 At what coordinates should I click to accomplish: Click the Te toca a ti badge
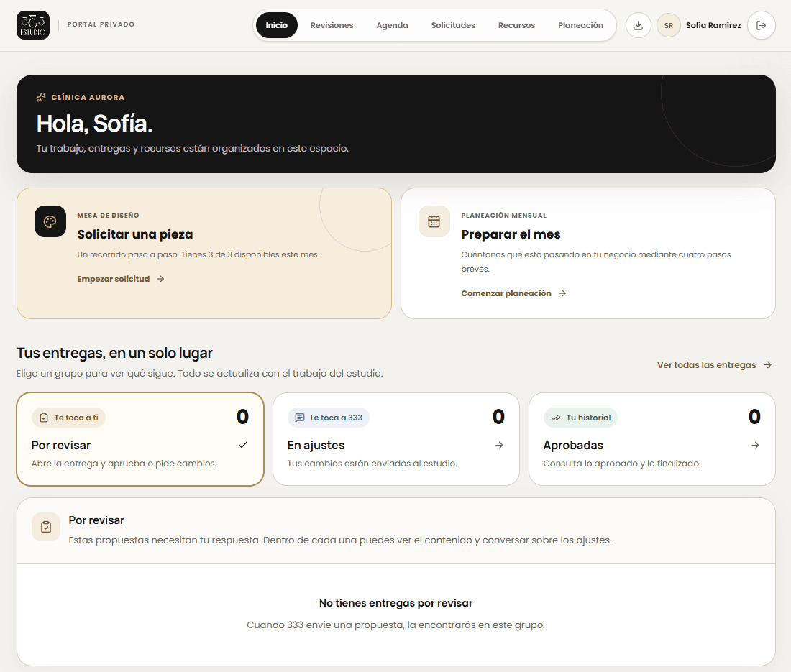68,418
